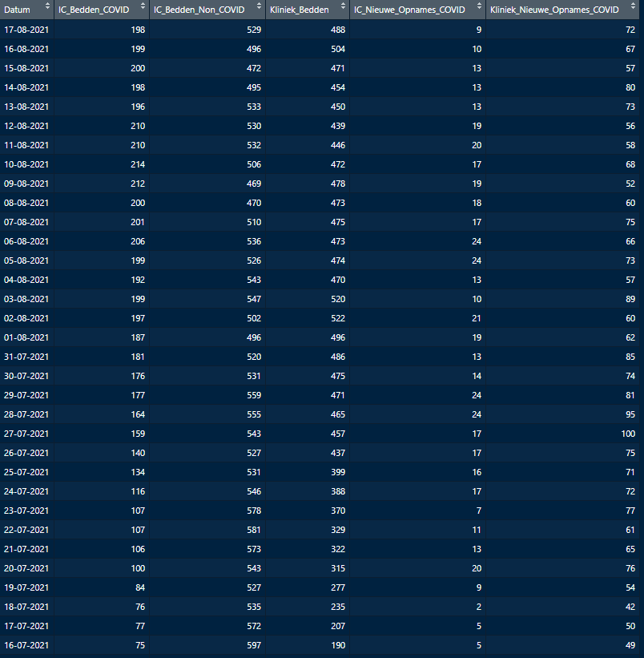
Task: Select the date cell 02-08-2021
Action: click(x=26, y=318)
